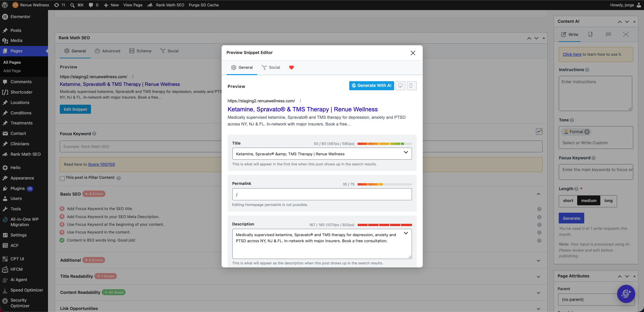Viewport: 644px width, 312px height.
Task: Switch to Social tab in snippet editor
Action: pos(271,67)
